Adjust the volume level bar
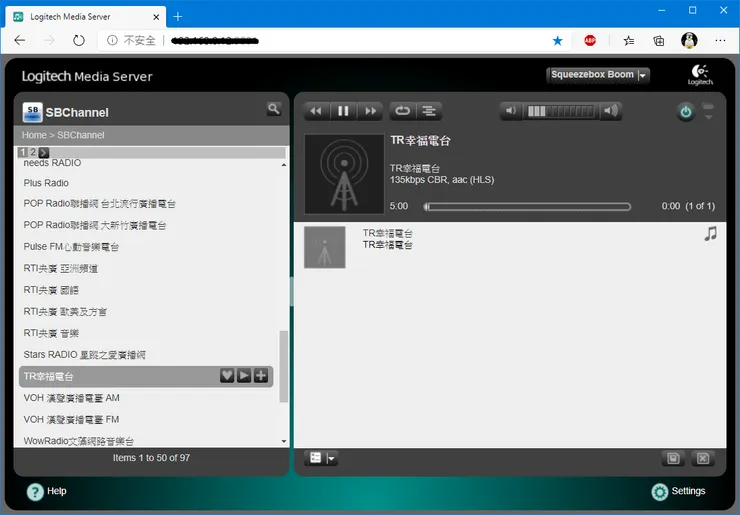 (x=561, y=111)
